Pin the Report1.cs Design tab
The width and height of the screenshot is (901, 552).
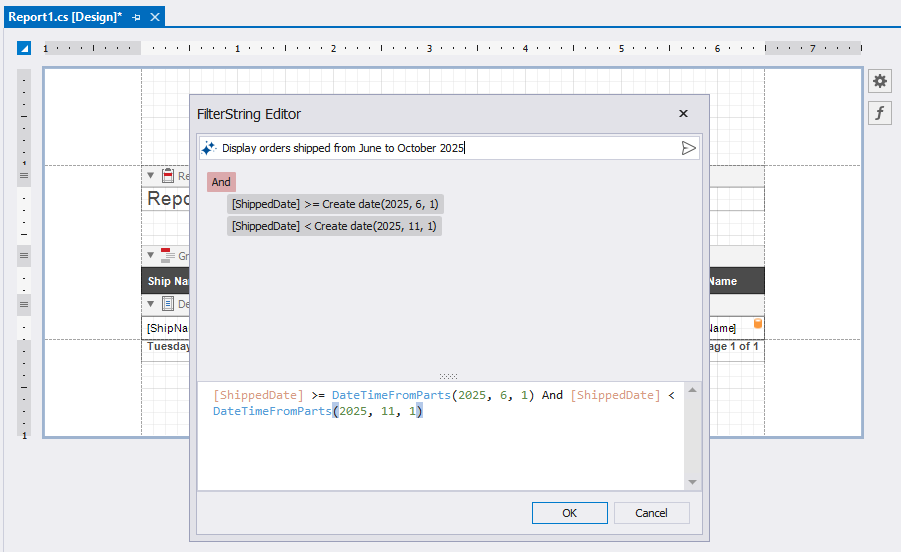[136, 17]
